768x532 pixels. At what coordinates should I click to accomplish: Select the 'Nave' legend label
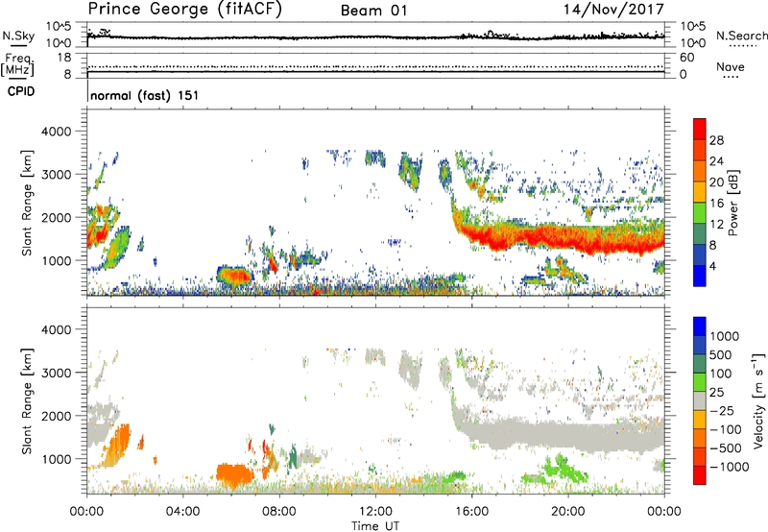click(x=731, y=67)
